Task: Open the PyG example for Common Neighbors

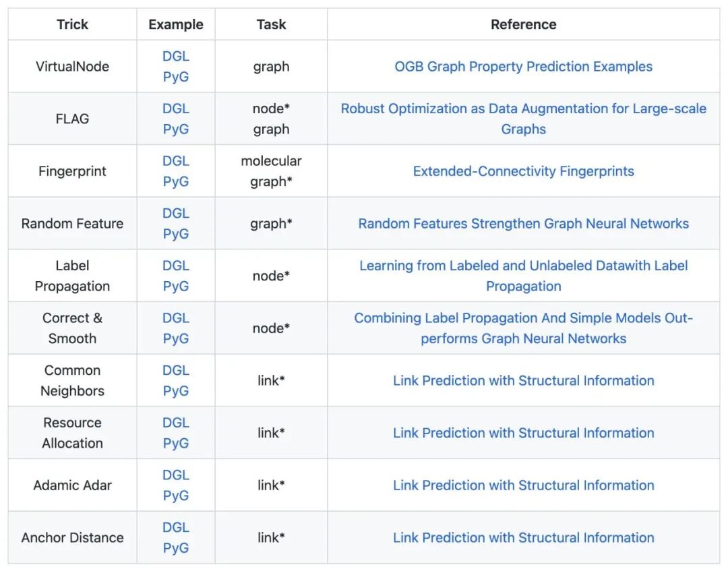Action: (x=175, y=390)
